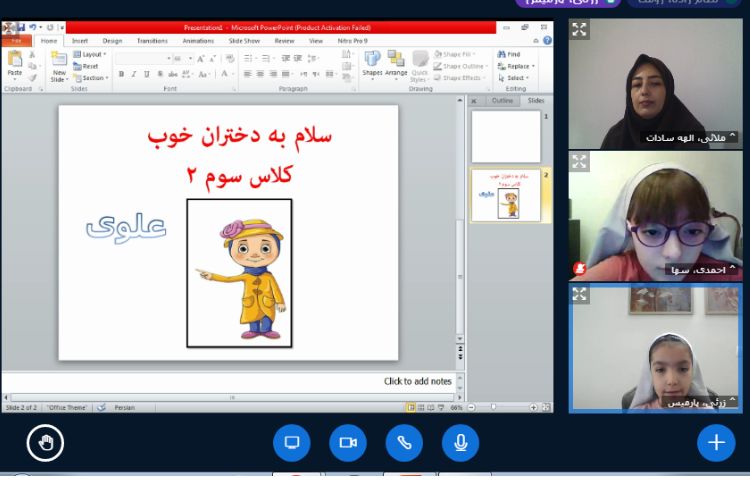Align text left in Paragraph group
Screen dimensions: 750x480
tap(248, 74)
